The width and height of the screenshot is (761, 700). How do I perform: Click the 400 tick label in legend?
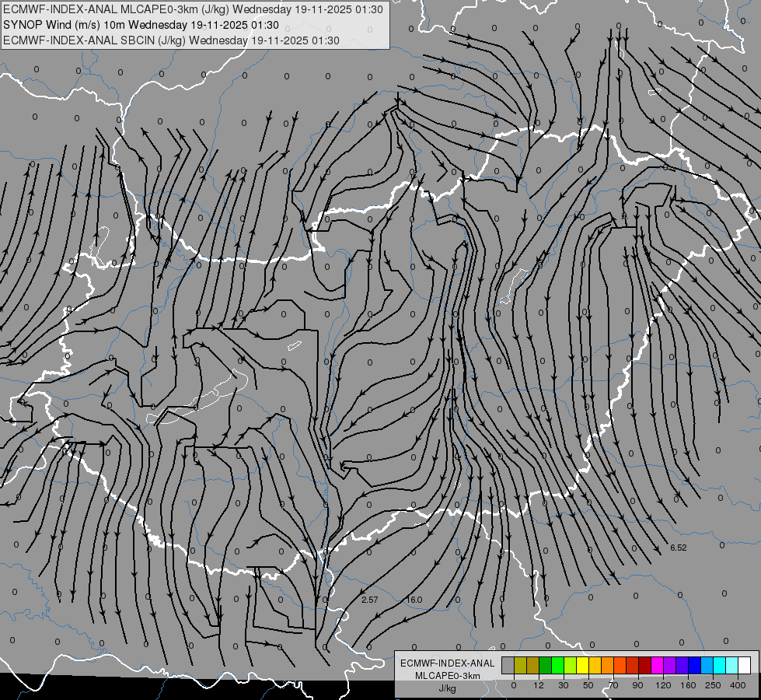coord(738,685)
